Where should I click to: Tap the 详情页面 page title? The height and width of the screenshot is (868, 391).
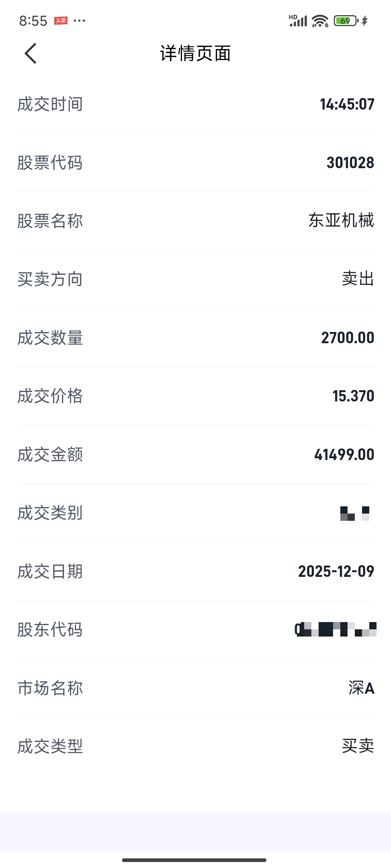[x=195, y=54]
